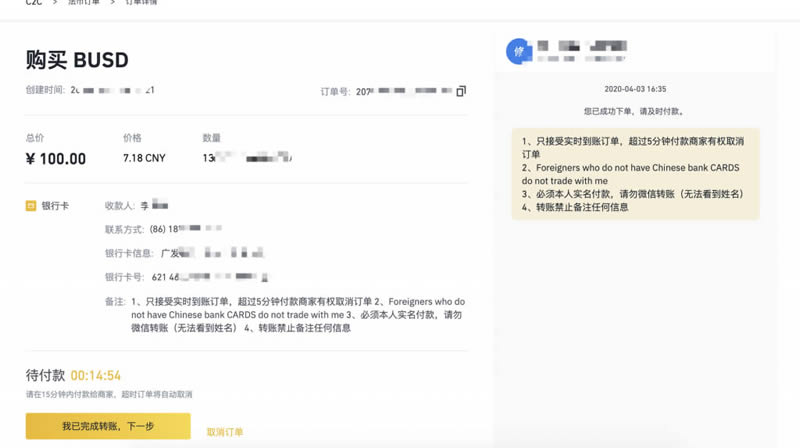Click the blue merchant avatar icon
This screenshot has height=448, width=800.
519,51
